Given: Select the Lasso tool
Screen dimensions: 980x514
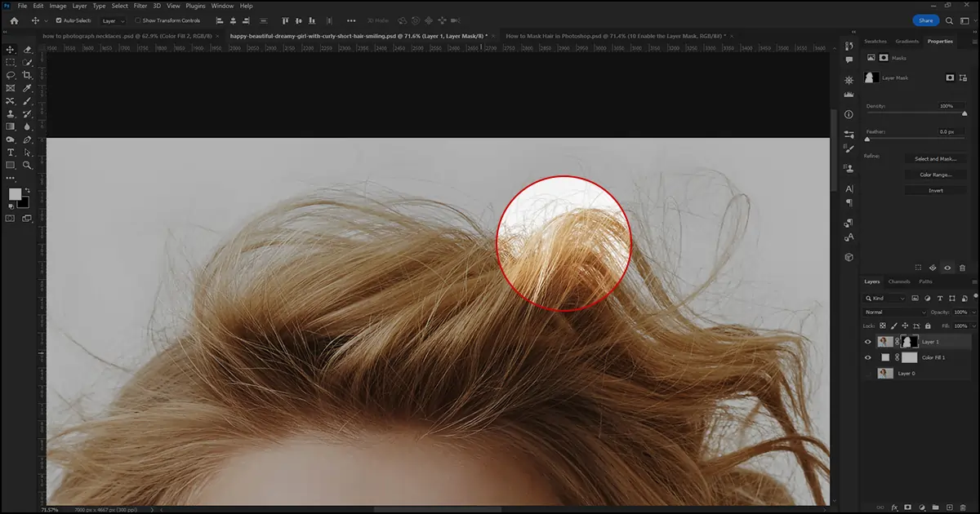Looking at the screenshot, I should tap(11, 76).
